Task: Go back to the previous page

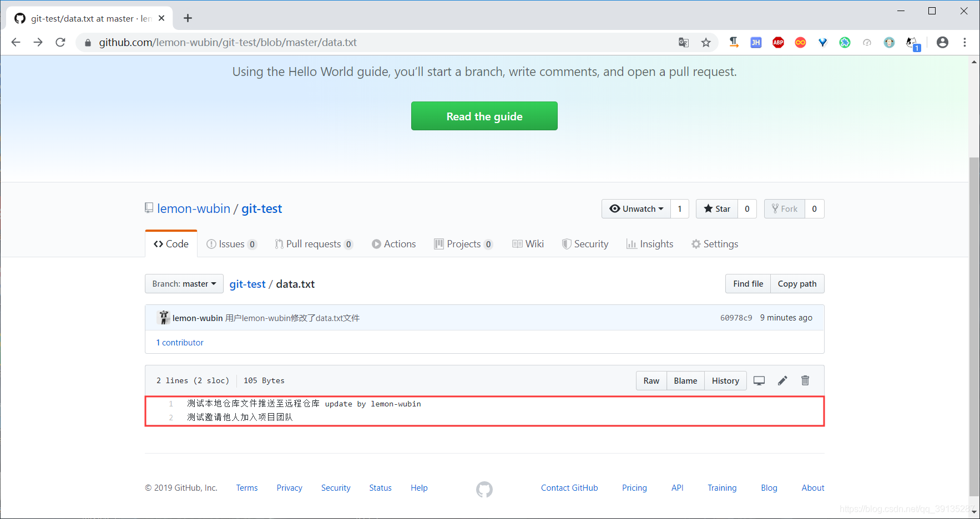Action: tap(16, 42)
